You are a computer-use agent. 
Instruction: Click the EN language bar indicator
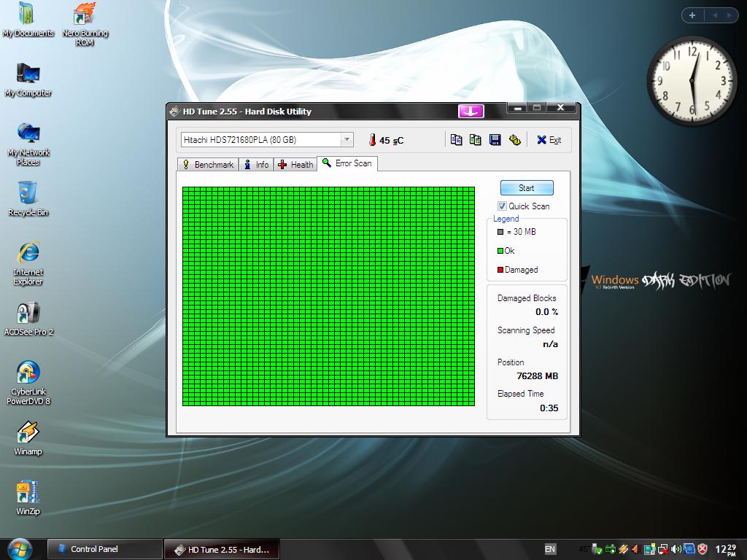(x=550, y=549)
